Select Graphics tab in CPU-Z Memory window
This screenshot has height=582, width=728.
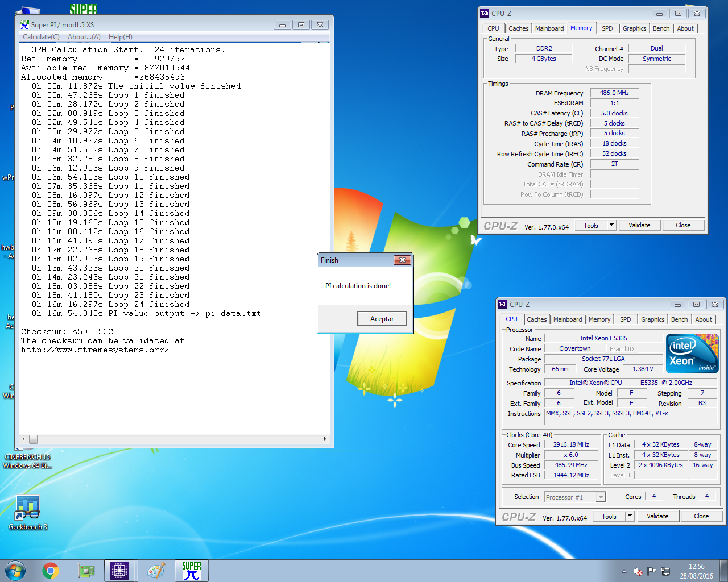click(635, 28)
